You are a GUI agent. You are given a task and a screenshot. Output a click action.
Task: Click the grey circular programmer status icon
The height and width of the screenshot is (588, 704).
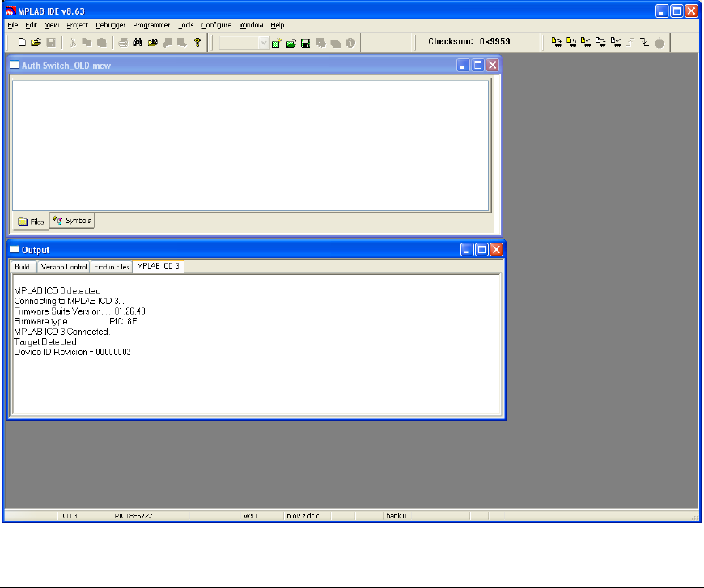659,43
